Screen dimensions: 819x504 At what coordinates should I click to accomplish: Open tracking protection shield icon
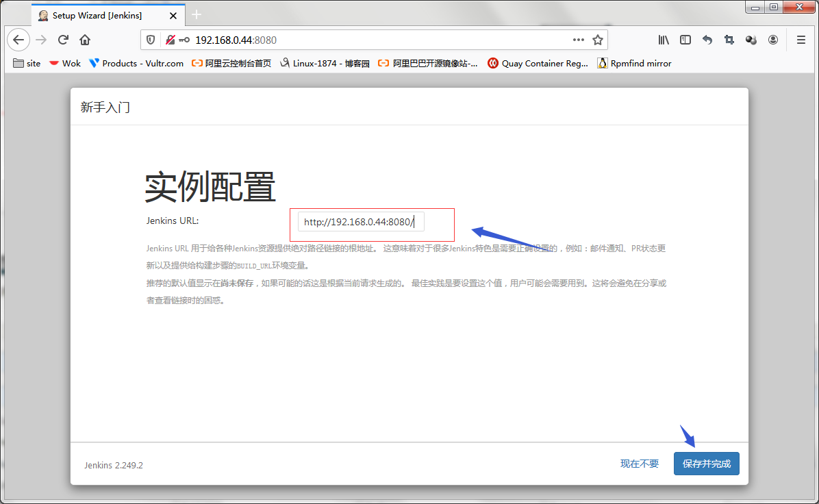[151, 40]
